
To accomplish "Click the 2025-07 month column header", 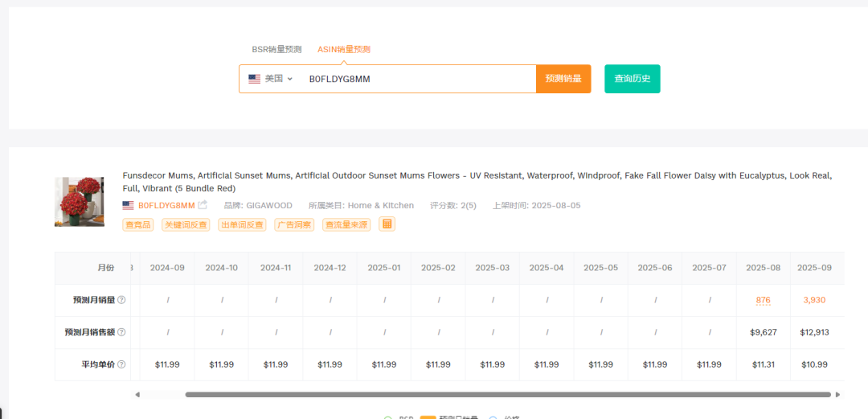I will (x=709, y=268).
